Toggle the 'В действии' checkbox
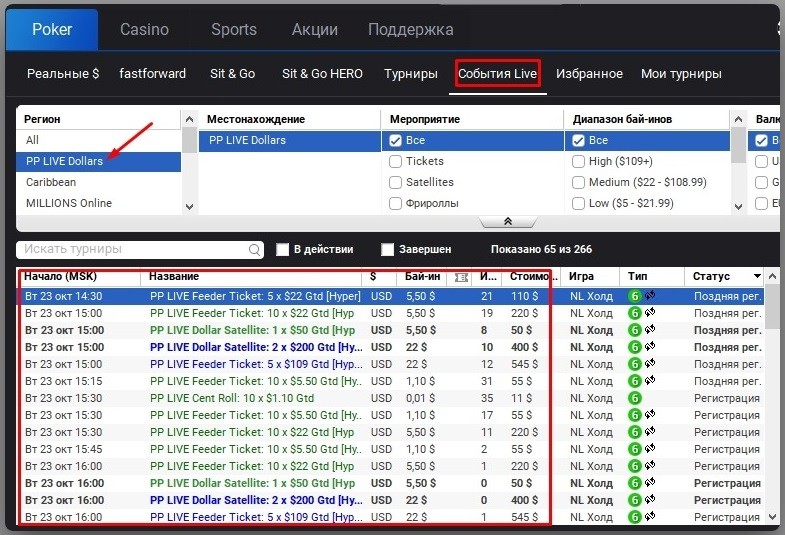 point(284,249)
